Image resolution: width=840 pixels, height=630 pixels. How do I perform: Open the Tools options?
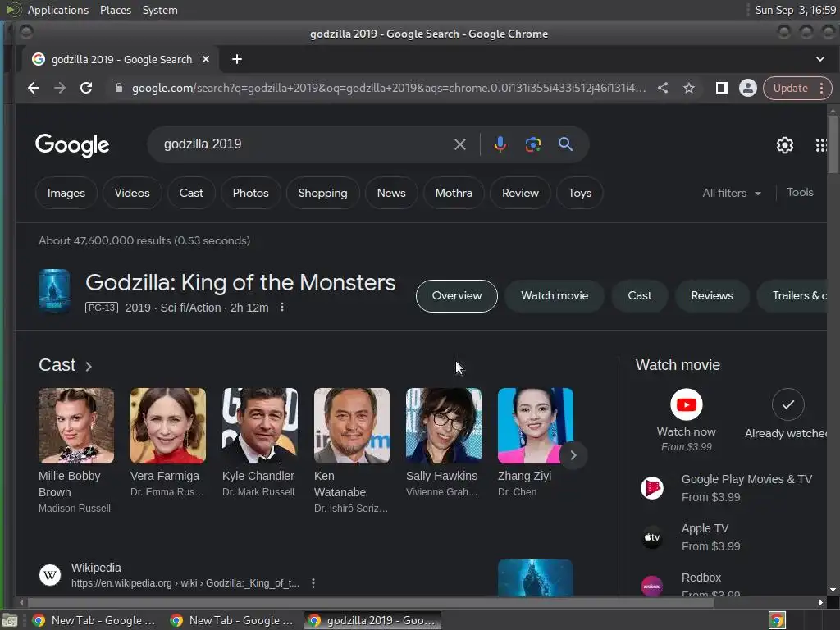click(x=800, y=192)
